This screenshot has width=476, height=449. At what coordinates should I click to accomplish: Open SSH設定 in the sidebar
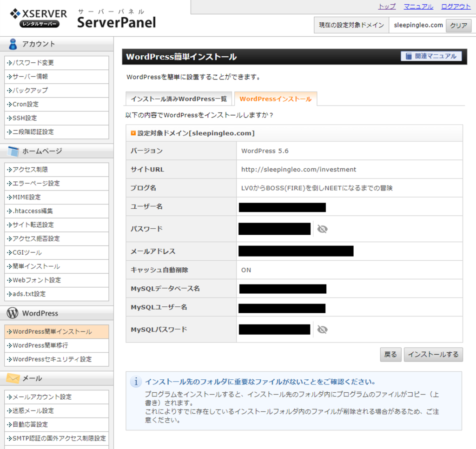coord(57,118)
